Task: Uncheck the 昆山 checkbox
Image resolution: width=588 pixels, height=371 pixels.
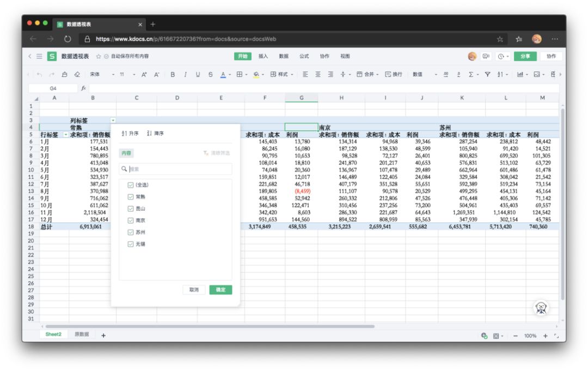Action: [131, 209]
